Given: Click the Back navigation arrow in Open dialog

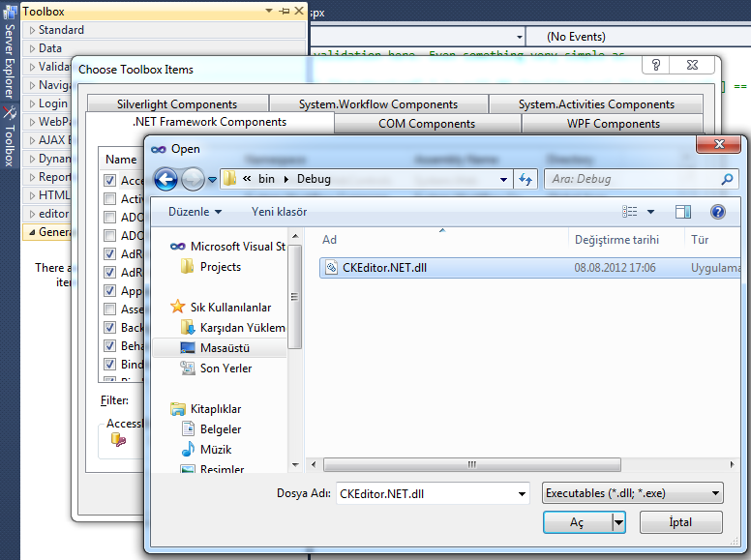Looking at the screenshot, I should pos(165,179).
